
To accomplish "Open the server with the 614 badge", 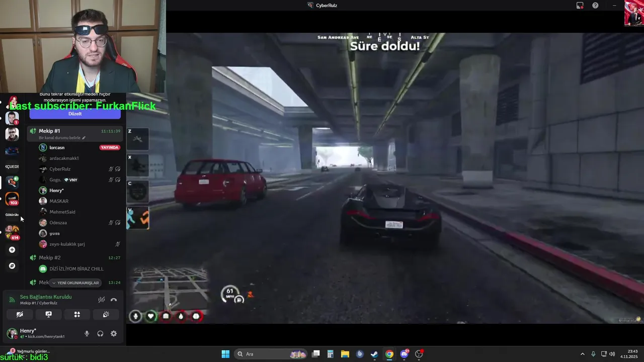I will tap(12, 232).
